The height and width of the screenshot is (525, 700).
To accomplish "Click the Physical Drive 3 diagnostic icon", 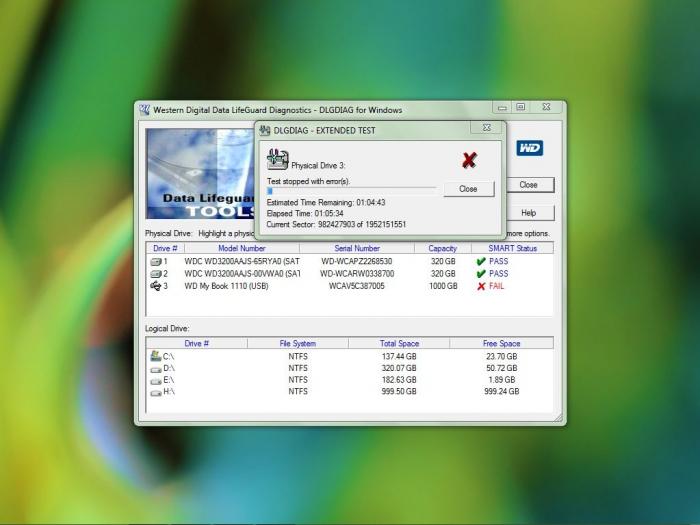I will point(277,160).
